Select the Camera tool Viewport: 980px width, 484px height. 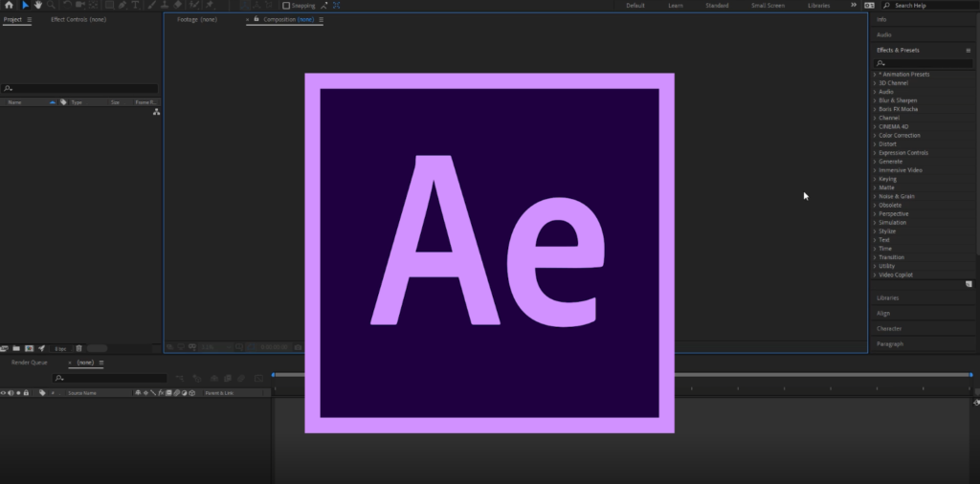[x=80, y=5]
